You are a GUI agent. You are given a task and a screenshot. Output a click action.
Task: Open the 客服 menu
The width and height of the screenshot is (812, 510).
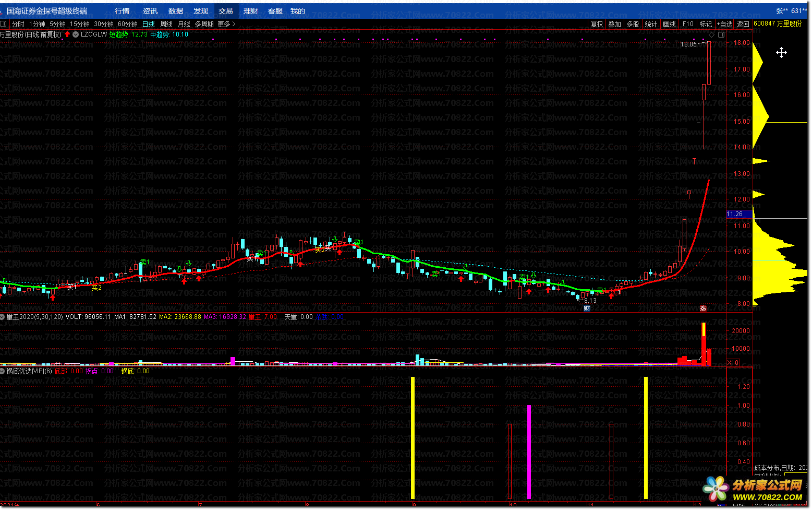[275, 11]
